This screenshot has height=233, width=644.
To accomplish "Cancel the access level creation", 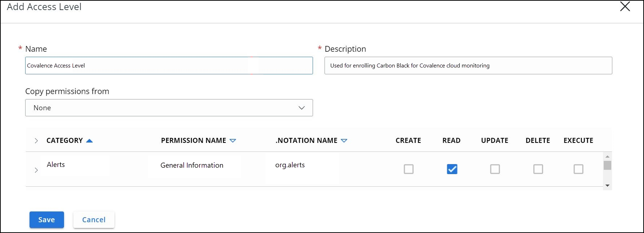I will click(x=94, y=220).
